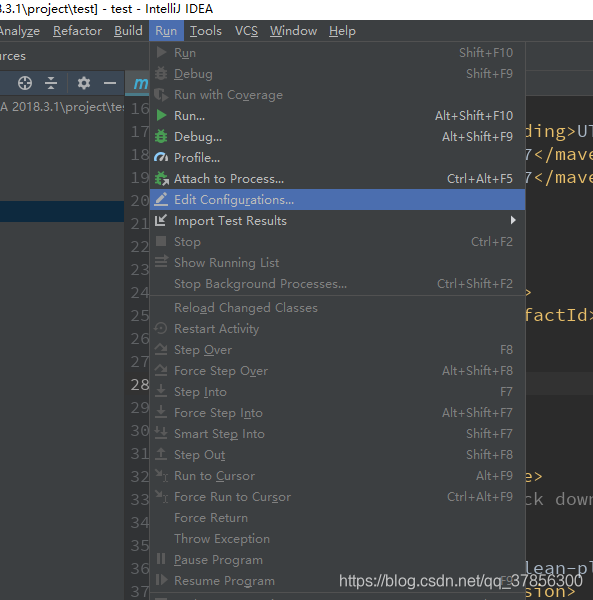Image resolution: width=593 pixels, height=600 pixels.
Task: Click disabled Run menu item
Action: click(337, 52)
